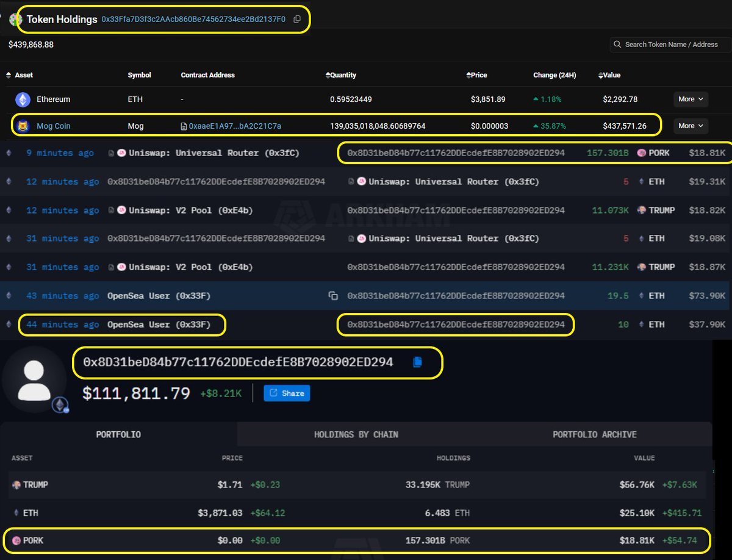The image size is (732, 560).
Task: Open the recipient address in the 157.301B PORK row
Action: (456, 153)
